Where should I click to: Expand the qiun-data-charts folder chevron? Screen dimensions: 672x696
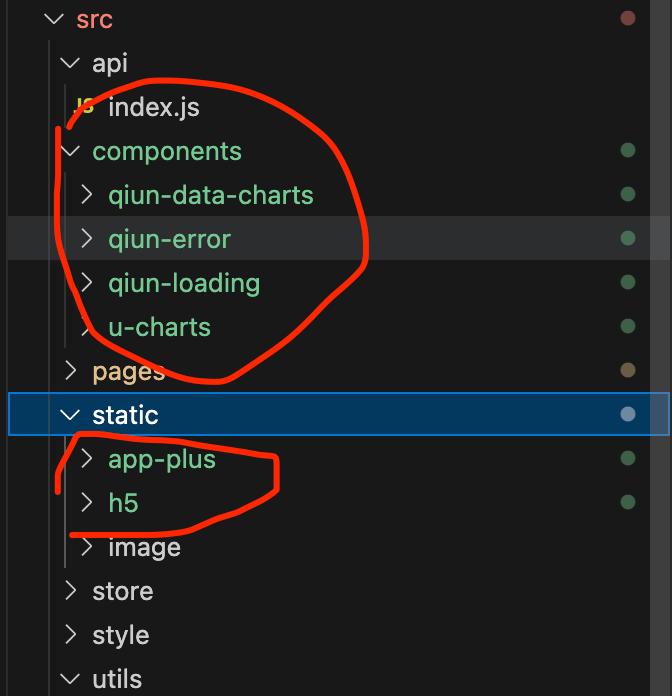[x=86, y=195]
